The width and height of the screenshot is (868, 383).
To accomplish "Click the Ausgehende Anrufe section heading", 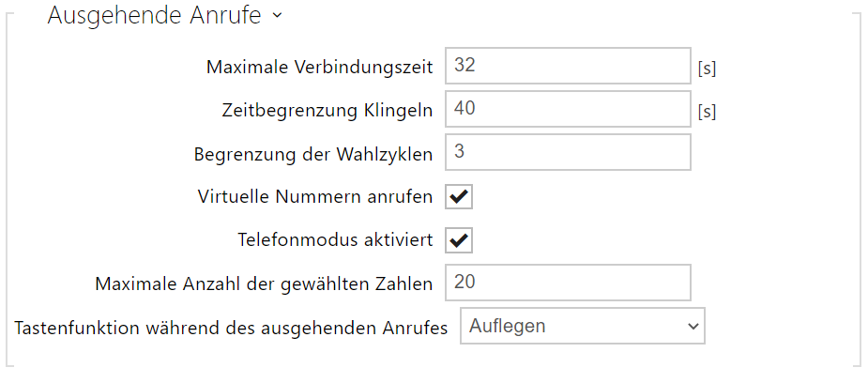I will [155, 17].
